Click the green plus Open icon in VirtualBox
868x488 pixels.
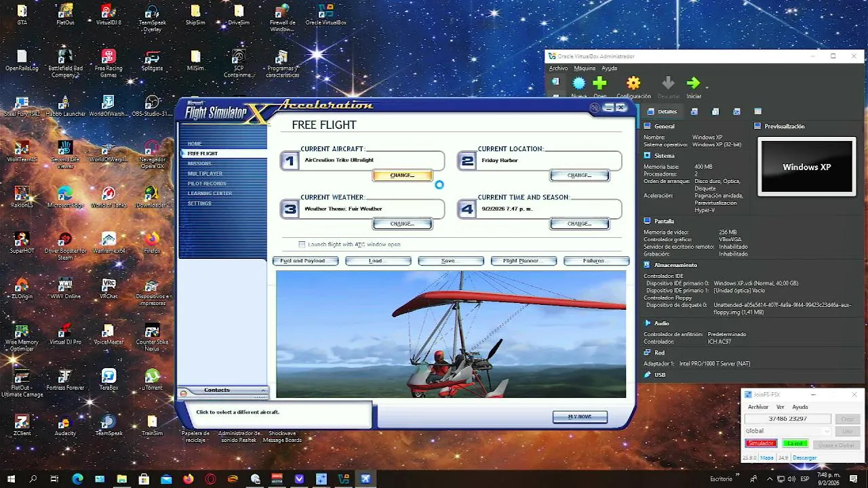tap(599, 83)
